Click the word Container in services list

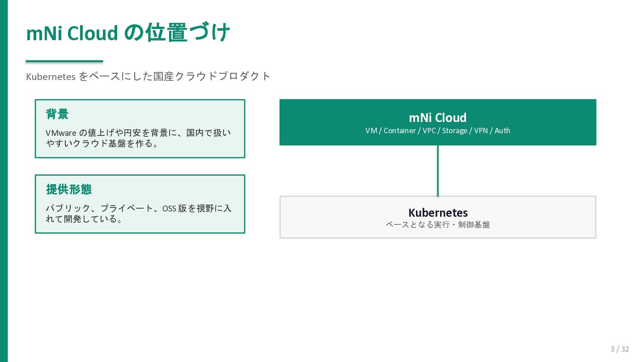[x=400, y=130]
